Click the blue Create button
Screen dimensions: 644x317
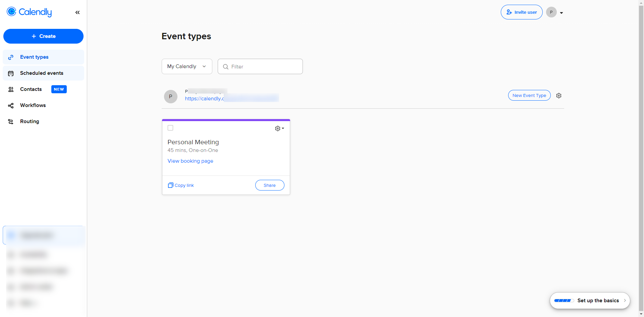43,36
